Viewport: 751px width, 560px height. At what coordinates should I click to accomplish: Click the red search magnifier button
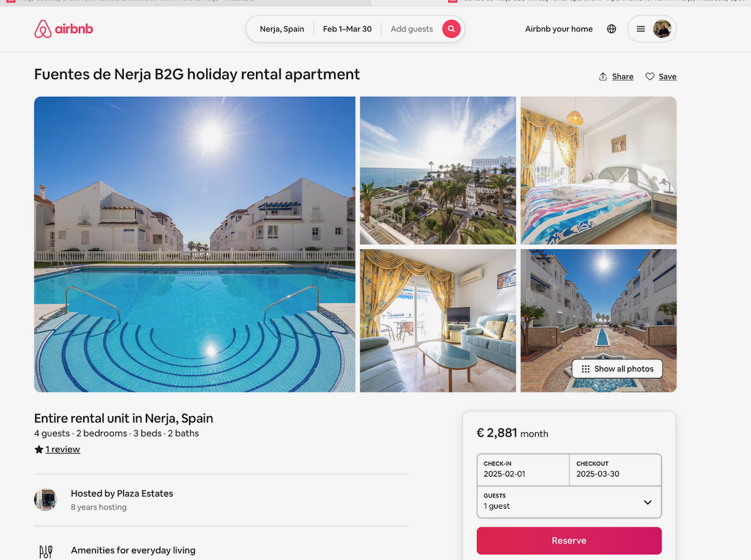point(451,29)
